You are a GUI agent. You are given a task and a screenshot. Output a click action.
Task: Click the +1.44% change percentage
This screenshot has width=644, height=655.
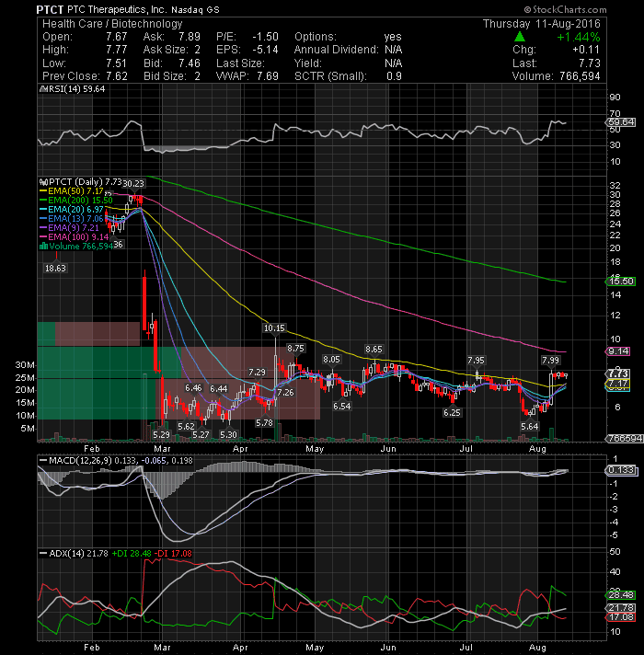coord(578,37)
